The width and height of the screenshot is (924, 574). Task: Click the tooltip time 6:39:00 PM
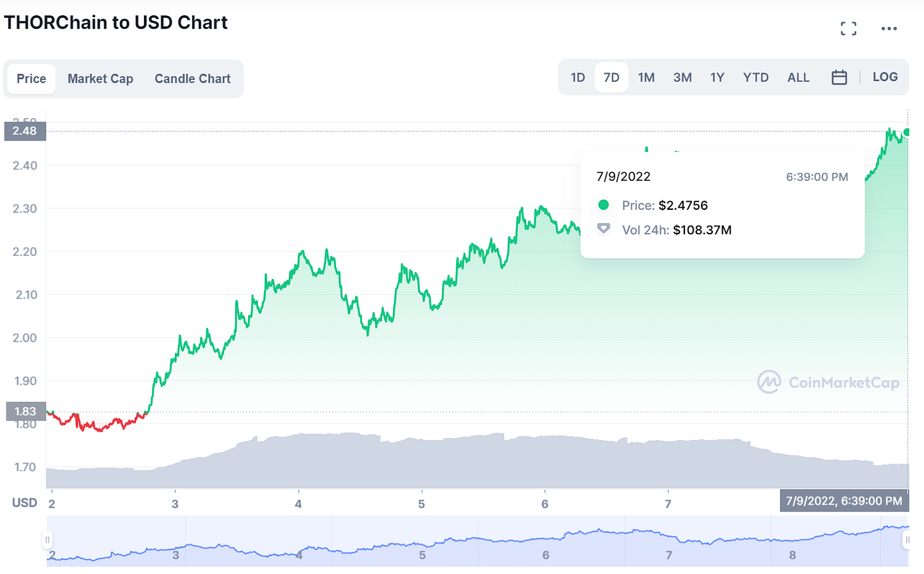817,177
